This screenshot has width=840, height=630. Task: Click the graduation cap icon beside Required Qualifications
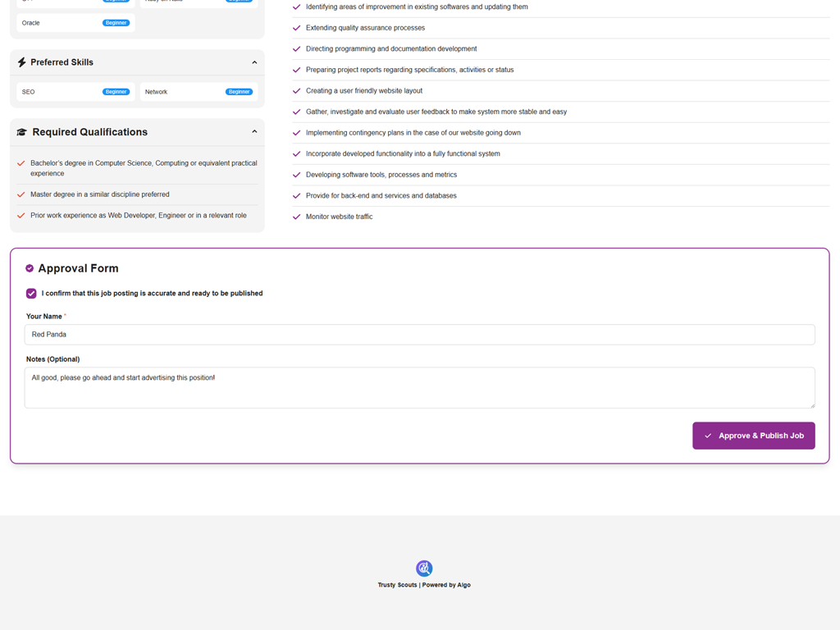click(x=22, y=132)
